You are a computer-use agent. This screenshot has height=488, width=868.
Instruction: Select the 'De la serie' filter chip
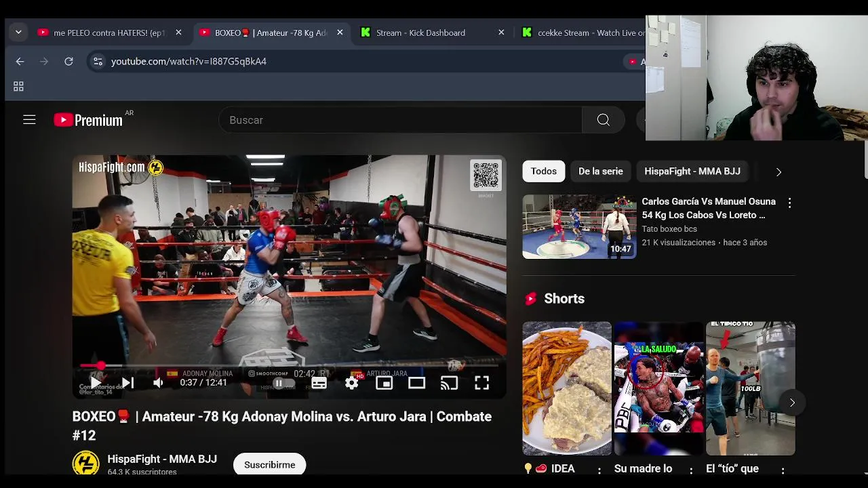tap(600, 171)
